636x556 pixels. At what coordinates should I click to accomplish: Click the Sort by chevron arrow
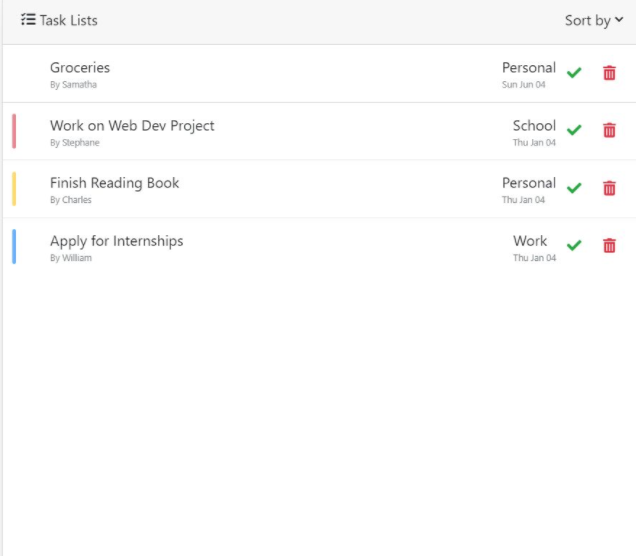click(x=619, y=20)
